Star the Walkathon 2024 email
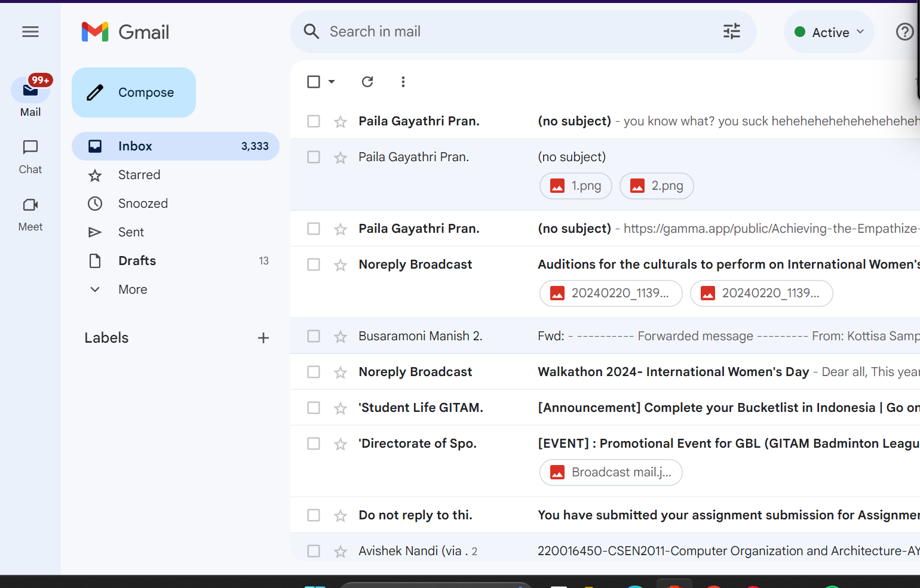Viewport: 920px width, 588px height. (341, 372)
